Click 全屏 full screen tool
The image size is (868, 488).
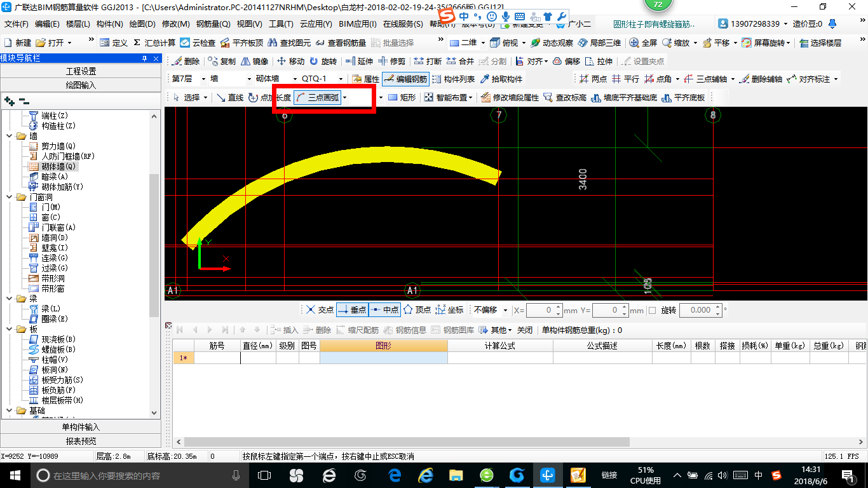(x=643, y=43)
